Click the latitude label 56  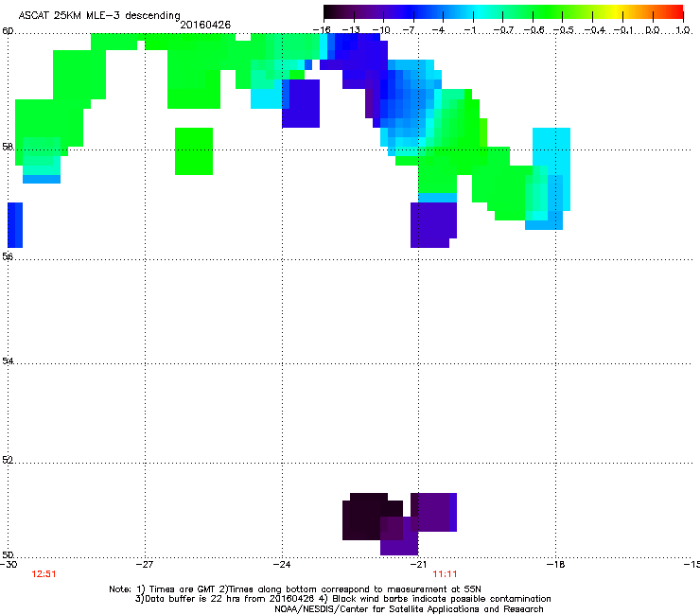tap(8, 256)
